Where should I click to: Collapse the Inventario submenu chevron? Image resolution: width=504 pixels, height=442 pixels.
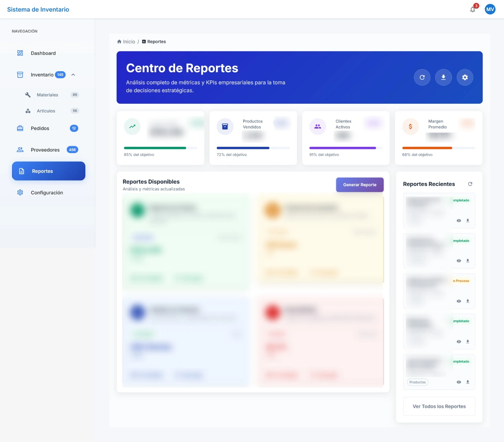73,75
